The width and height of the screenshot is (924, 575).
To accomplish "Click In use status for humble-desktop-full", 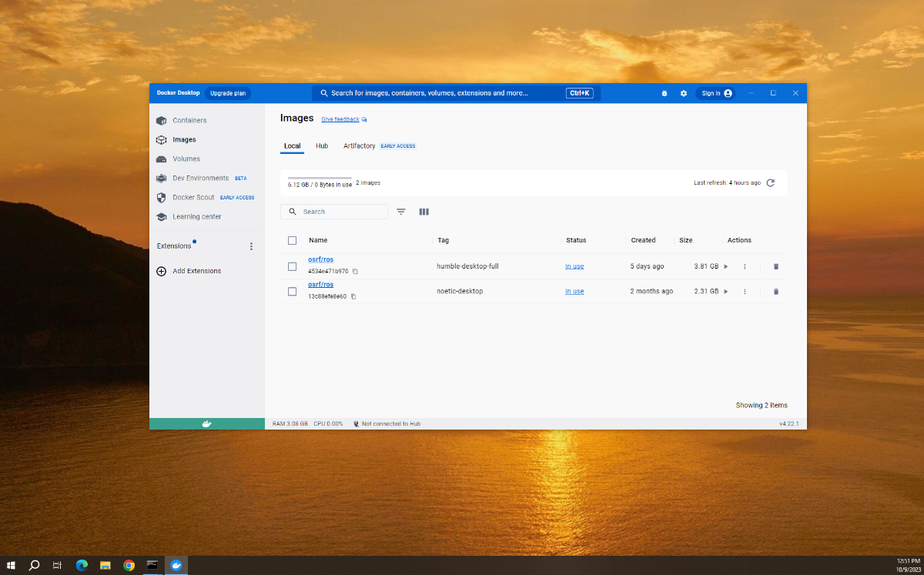I will (574, 266).
